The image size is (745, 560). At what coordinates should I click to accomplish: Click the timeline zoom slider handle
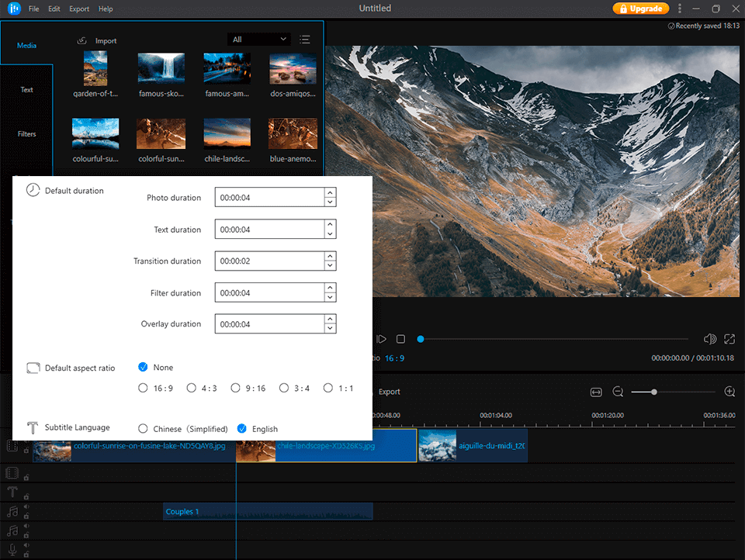pos(654,392)
